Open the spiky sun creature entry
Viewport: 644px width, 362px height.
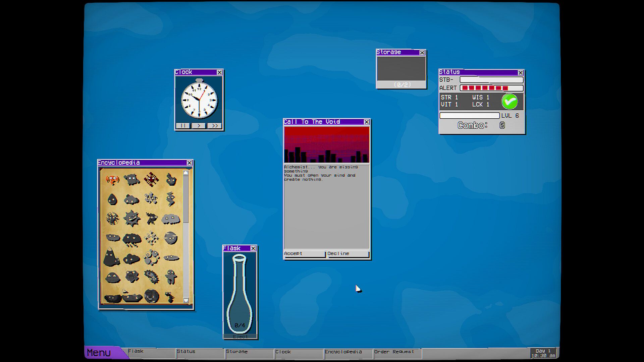click(131, 218)
